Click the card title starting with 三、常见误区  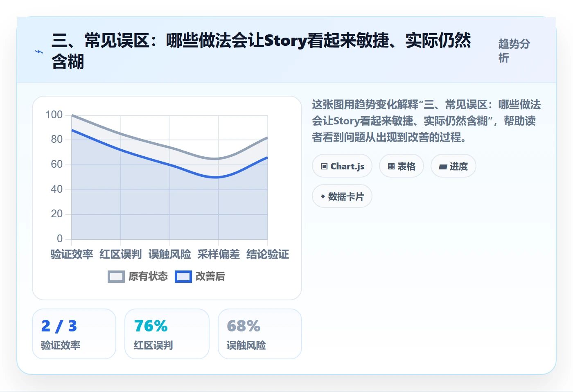point(262,51)
